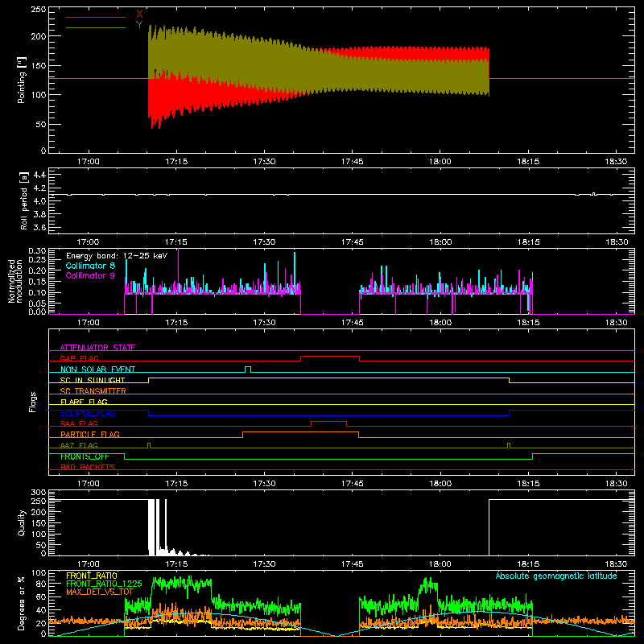The width and height of the screenshot is (644, 644).
Task: Click the Absolute geomagnetic latitude label
Action: coord(556,576)
